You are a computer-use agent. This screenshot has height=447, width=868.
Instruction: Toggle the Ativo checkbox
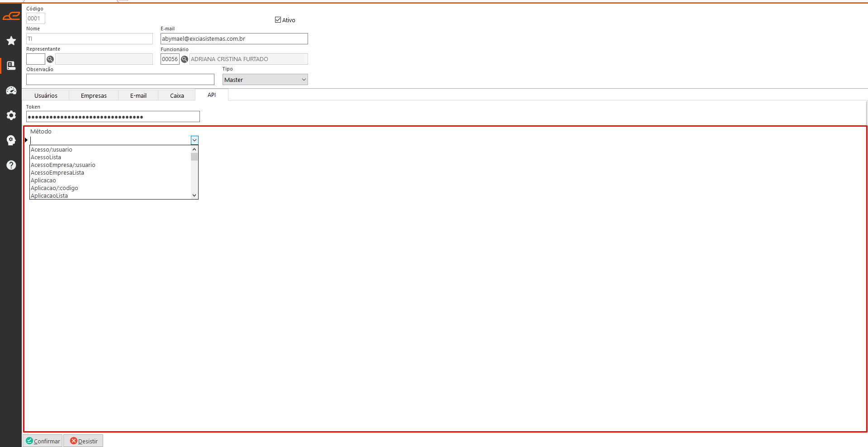click(278, 20)
